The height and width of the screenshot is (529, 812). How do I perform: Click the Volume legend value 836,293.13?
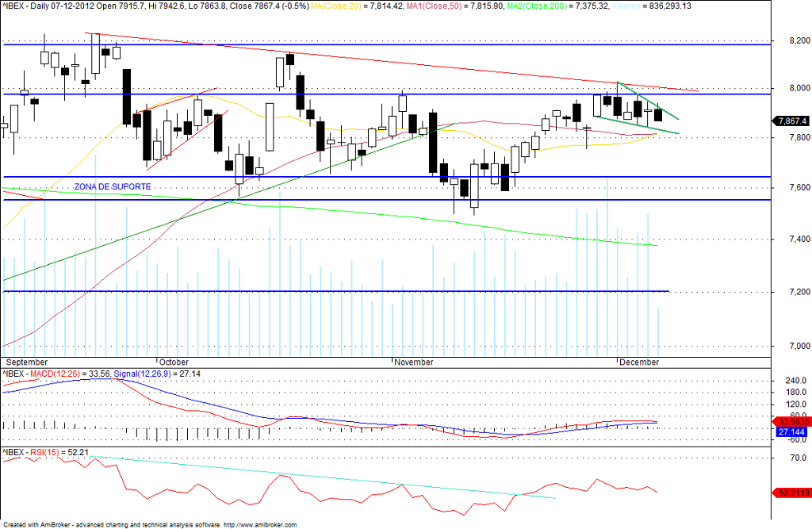[x=670, y=6]
